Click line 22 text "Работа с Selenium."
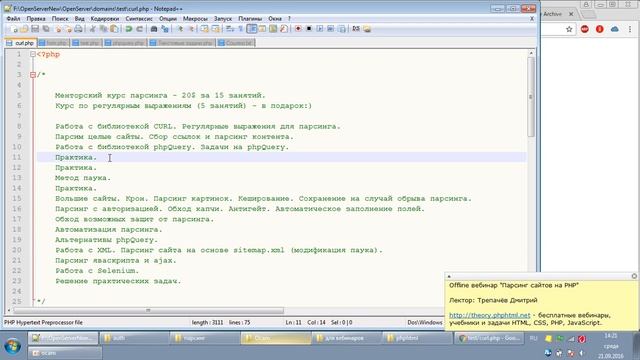Viewport: 640px width, 360px height. coord(97,271)
